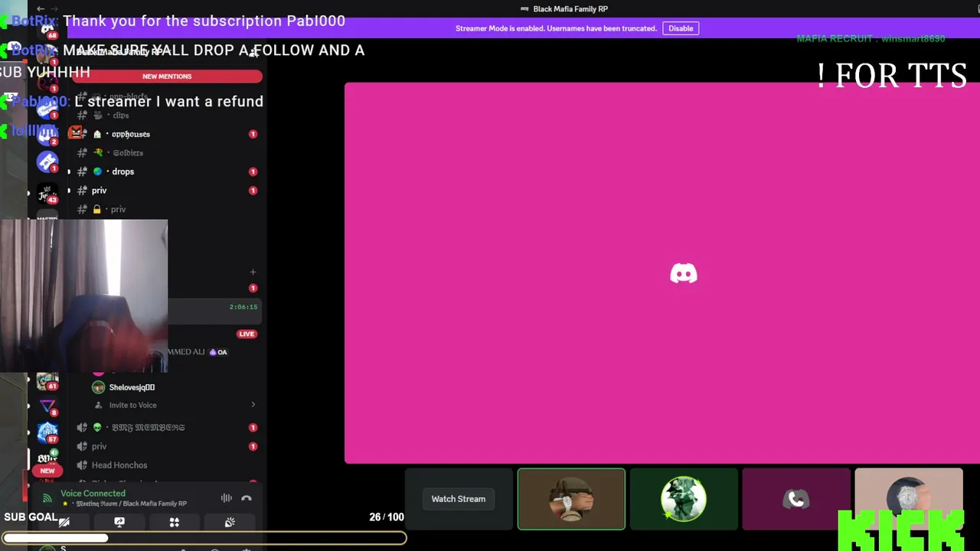Image resolution: width=980 pixels, height=551 pixels.
Task: Click the Streamer Mode enabled notice text
Action: point(556,28)
